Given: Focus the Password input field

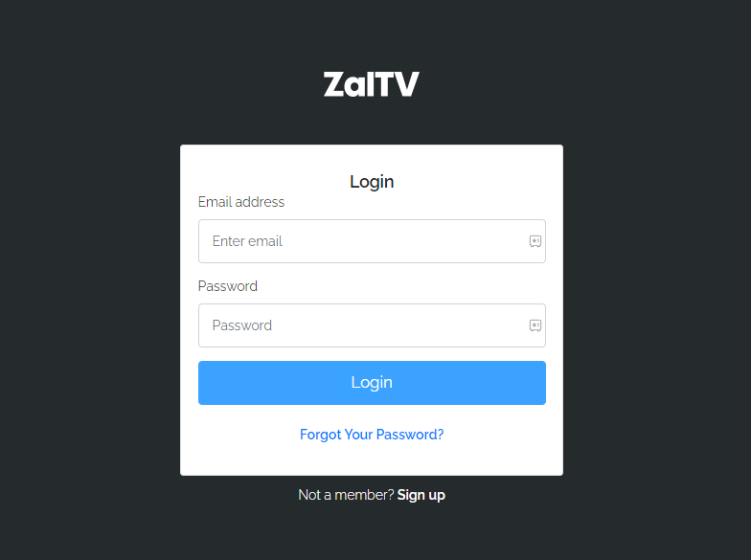Looking at the screenshot, I should pyautogui.click(x=372, y=325).
